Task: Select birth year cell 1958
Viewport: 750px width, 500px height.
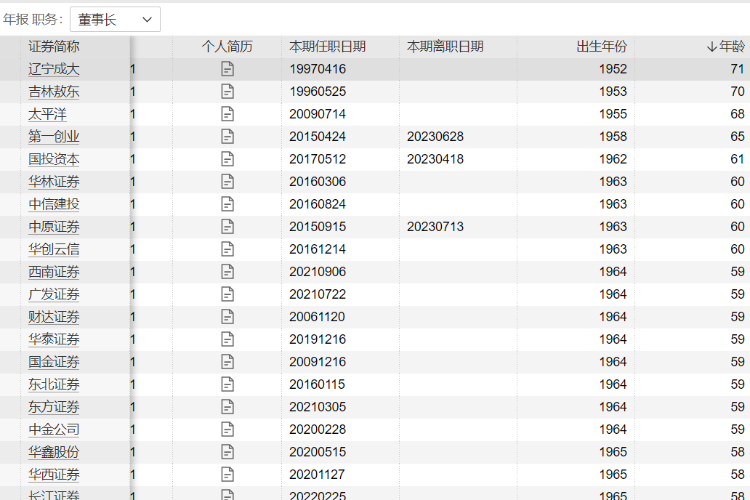Action: coord(613,136)
